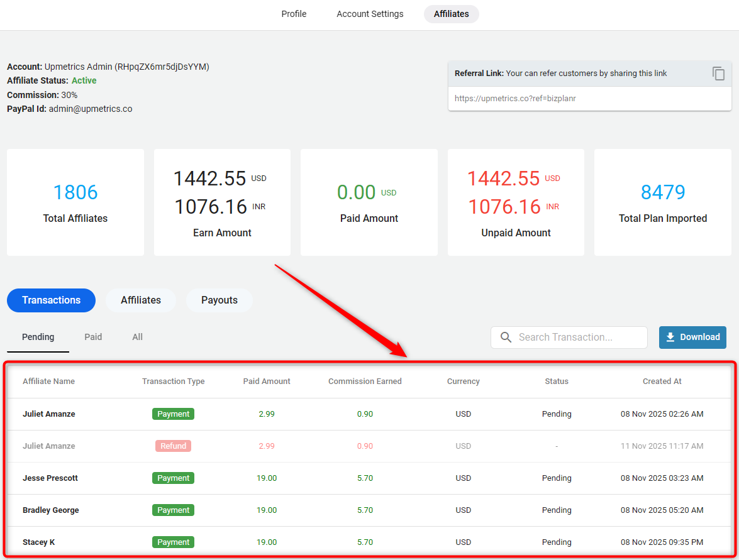Click red 0.90 refund commission
The image size is (739, 560).
coord(365,446)
